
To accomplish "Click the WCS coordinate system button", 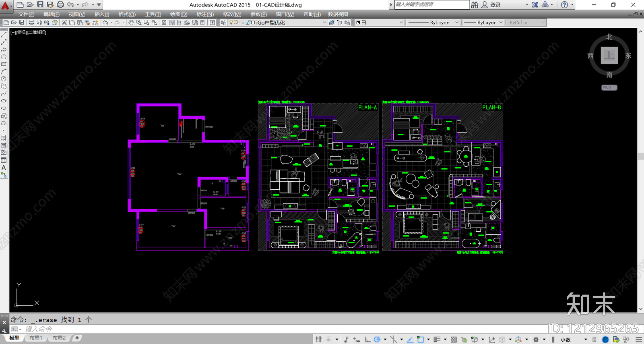I will click(609, 87).
